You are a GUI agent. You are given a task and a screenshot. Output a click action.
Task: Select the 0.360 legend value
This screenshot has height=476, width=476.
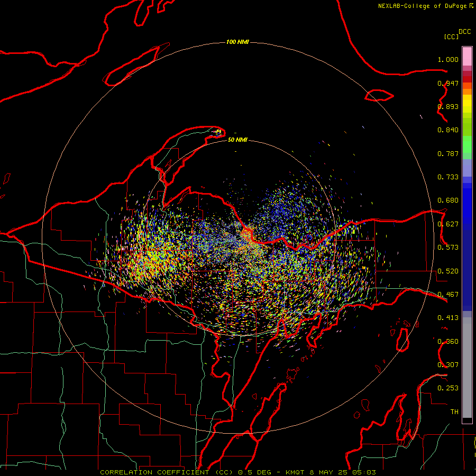tap(448, 342)
